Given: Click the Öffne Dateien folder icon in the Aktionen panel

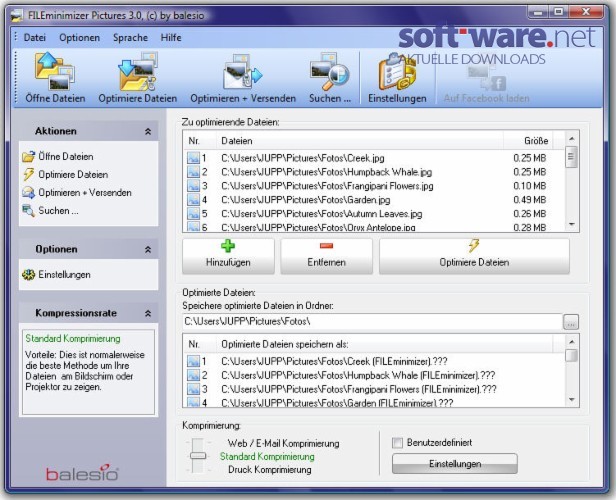Looking at the screenshot, I should (28, 157).
